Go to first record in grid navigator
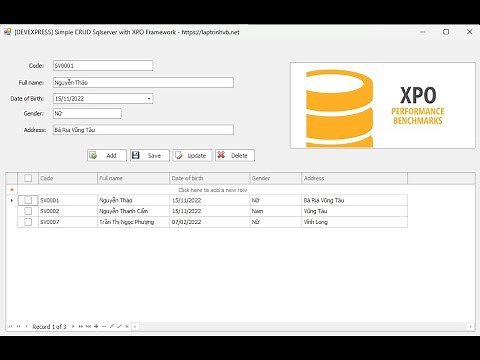 (x=10, y=326)
